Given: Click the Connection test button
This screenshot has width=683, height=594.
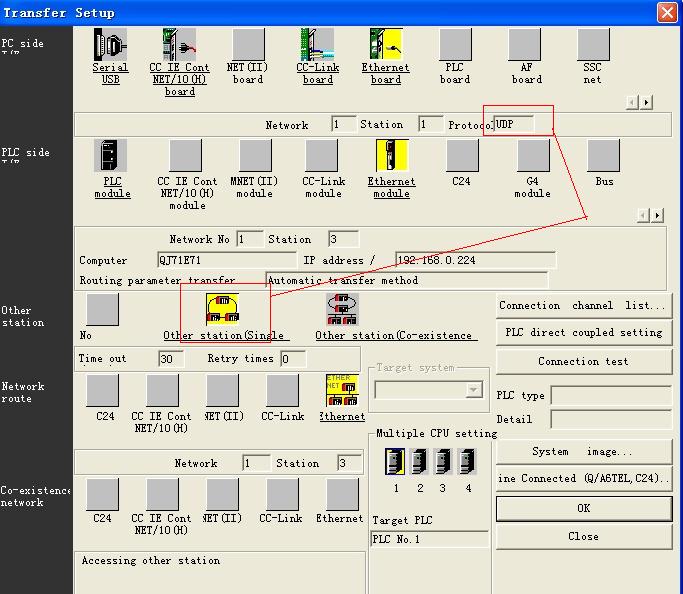Looking at the screenshot, I should pos(583,361).
